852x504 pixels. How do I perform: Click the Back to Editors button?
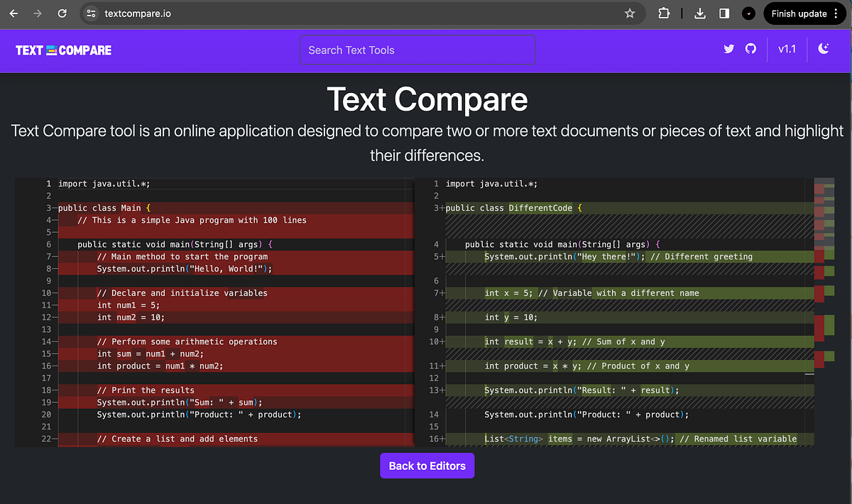point(427,466)
